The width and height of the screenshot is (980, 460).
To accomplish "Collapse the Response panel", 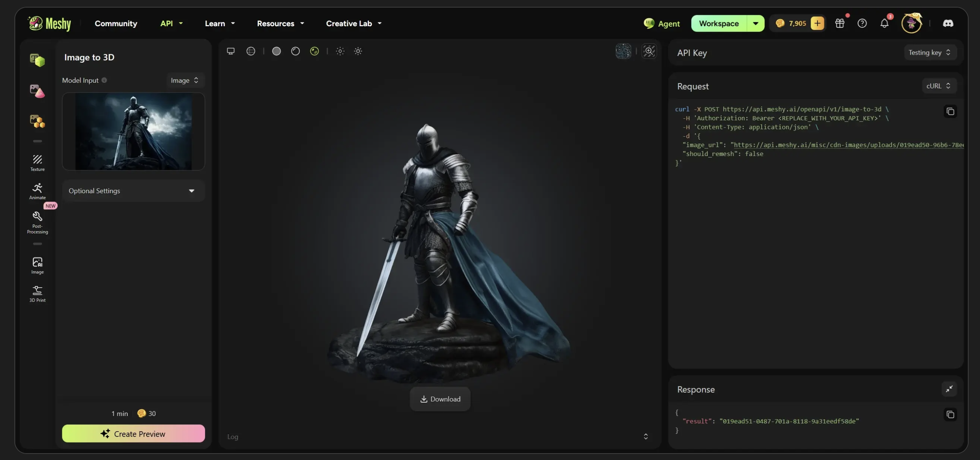I will 949,389.
